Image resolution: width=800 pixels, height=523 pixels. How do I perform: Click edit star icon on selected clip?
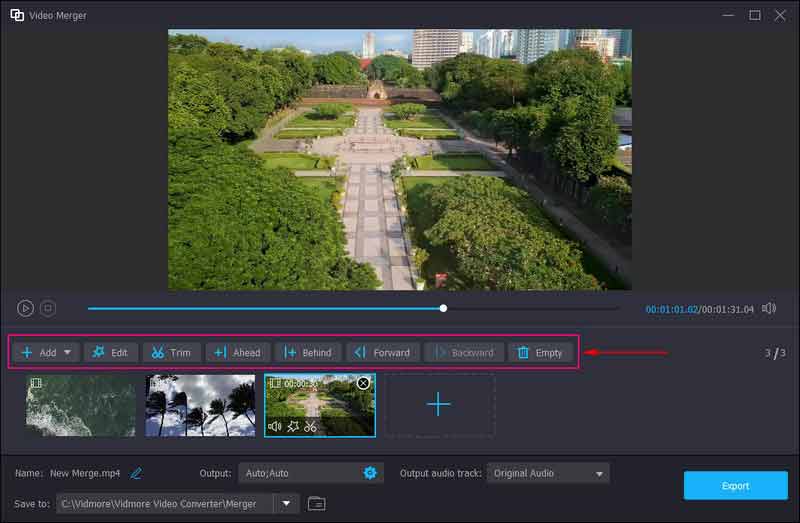click(293, 427)
